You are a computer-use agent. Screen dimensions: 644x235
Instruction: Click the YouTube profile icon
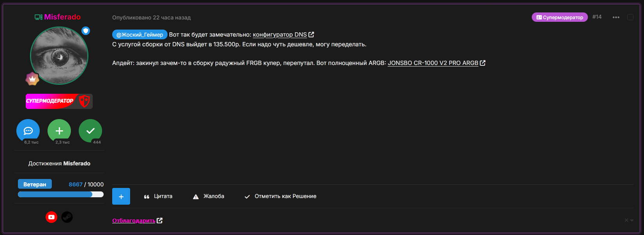[51, 217]
